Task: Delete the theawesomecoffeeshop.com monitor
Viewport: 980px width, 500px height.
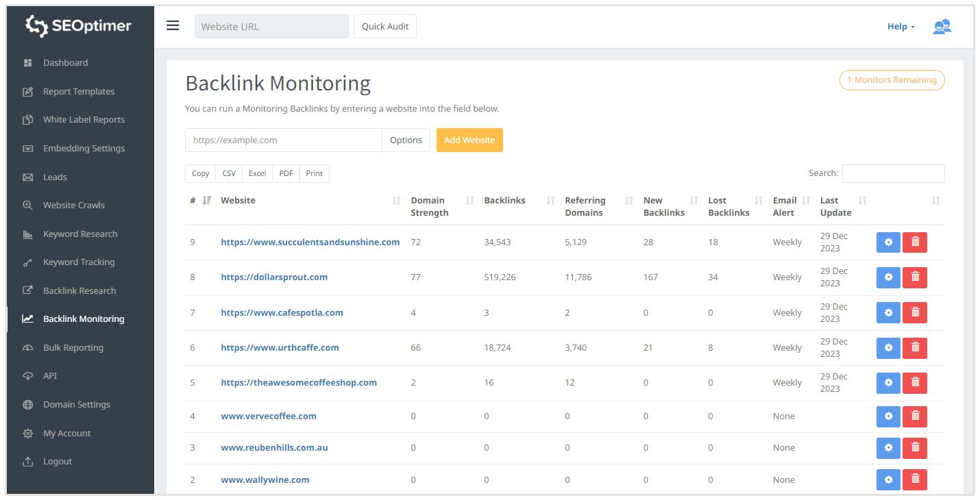Action: pos(915,383)
